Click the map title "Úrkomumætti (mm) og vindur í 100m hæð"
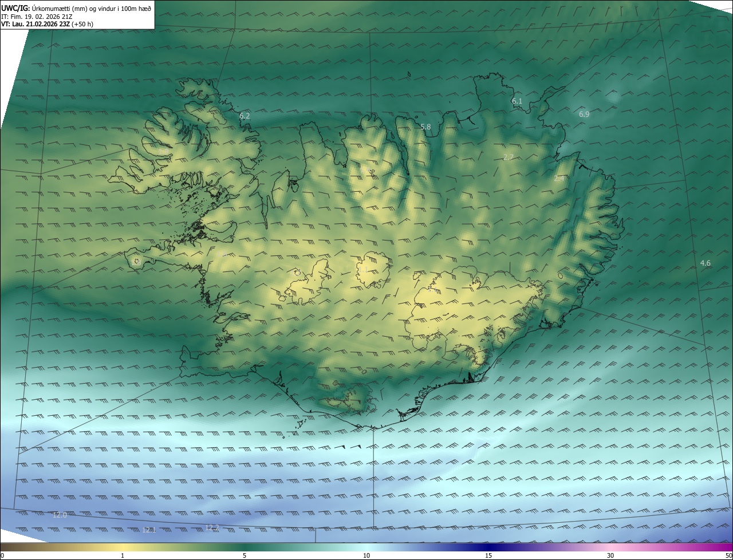This screenshot has width=733, height=560. (x=92, y=8)
